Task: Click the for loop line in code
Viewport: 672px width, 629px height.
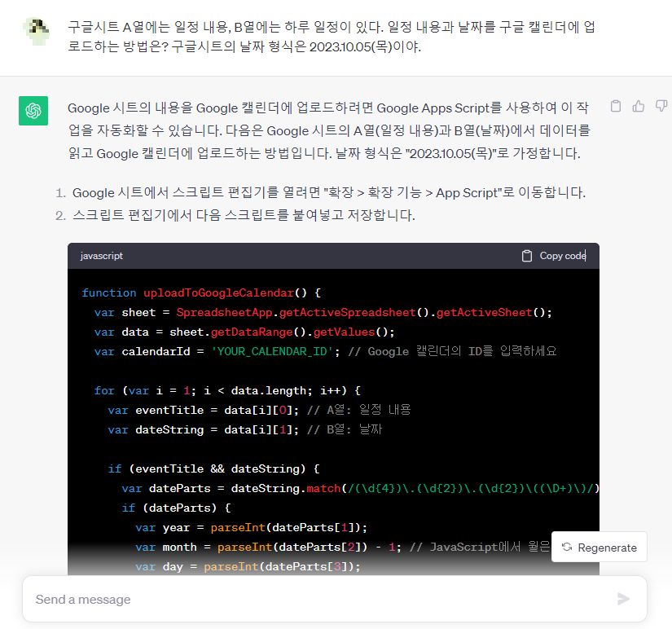Action: point(227,390)
